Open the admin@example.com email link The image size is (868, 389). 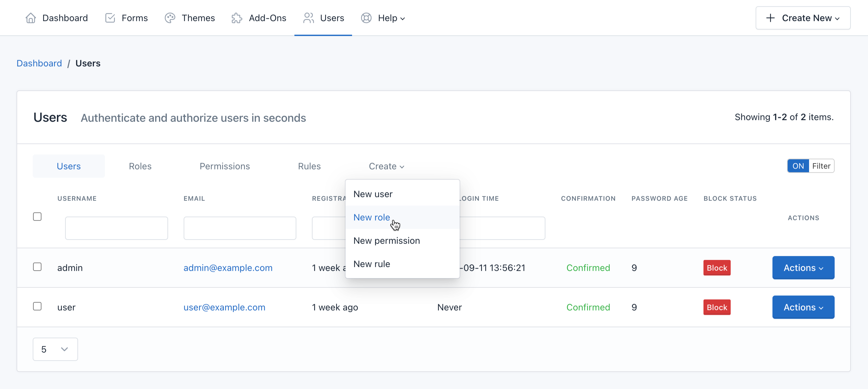tap(228, 267)
